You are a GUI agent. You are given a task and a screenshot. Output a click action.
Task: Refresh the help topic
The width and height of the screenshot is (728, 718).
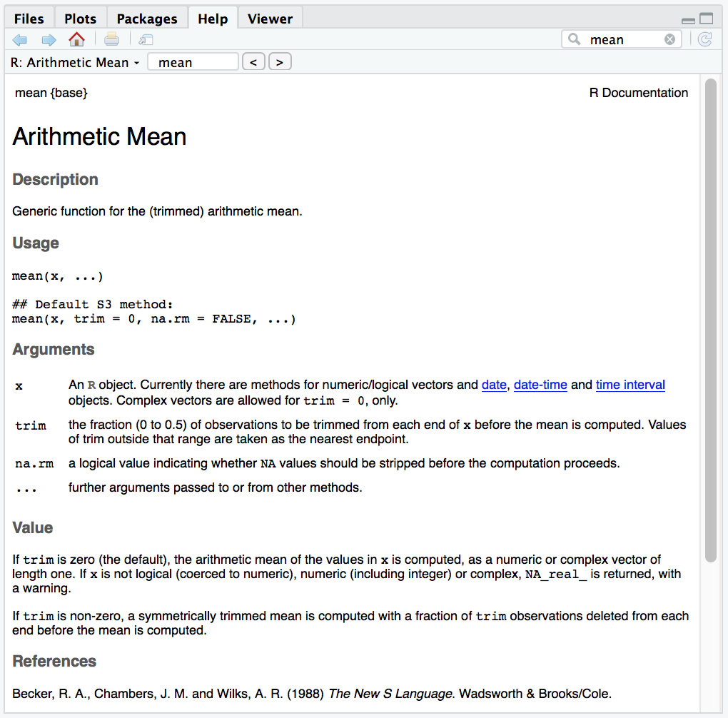[704, 40]
